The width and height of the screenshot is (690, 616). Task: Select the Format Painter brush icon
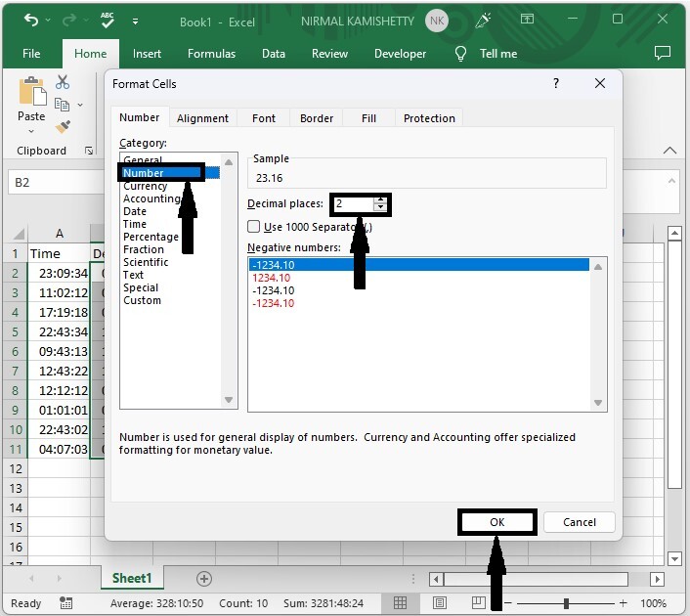pos(63,127)
